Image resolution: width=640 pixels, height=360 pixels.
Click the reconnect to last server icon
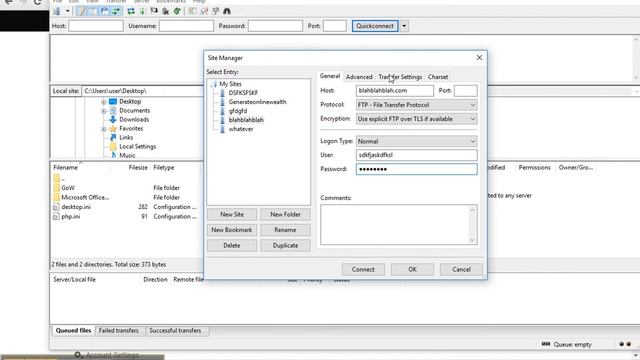click(177, 11)
